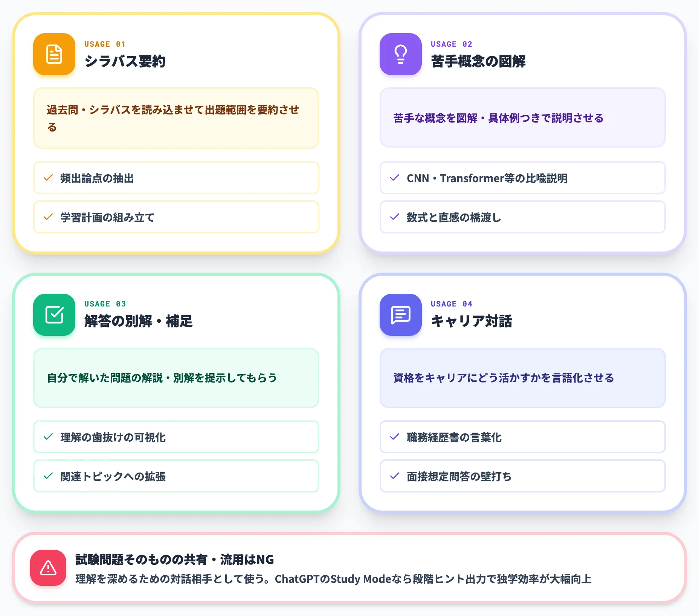
Task: Click the green checkbox icon for 解答の別解・補足
Action: [54, 315]
